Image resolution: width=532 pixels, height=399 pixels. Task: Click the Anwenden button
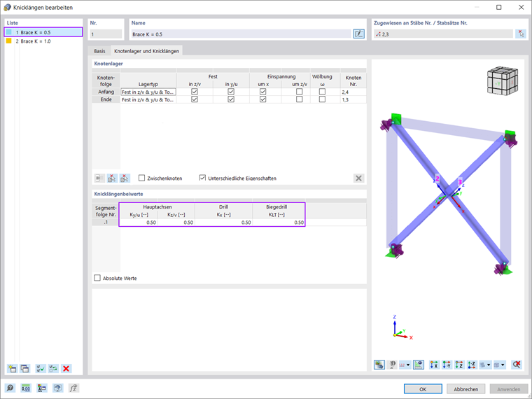pos(509,388)
